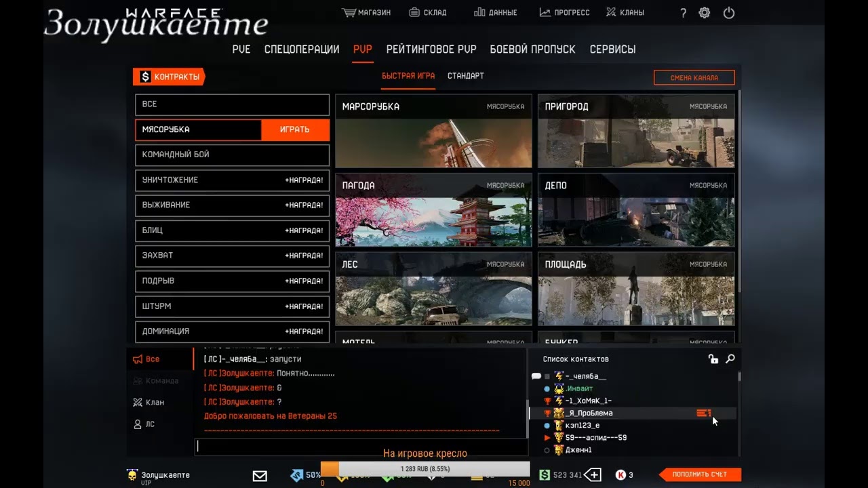
Task: Click the Смена канала button
Action: click(x=694, y=77)
